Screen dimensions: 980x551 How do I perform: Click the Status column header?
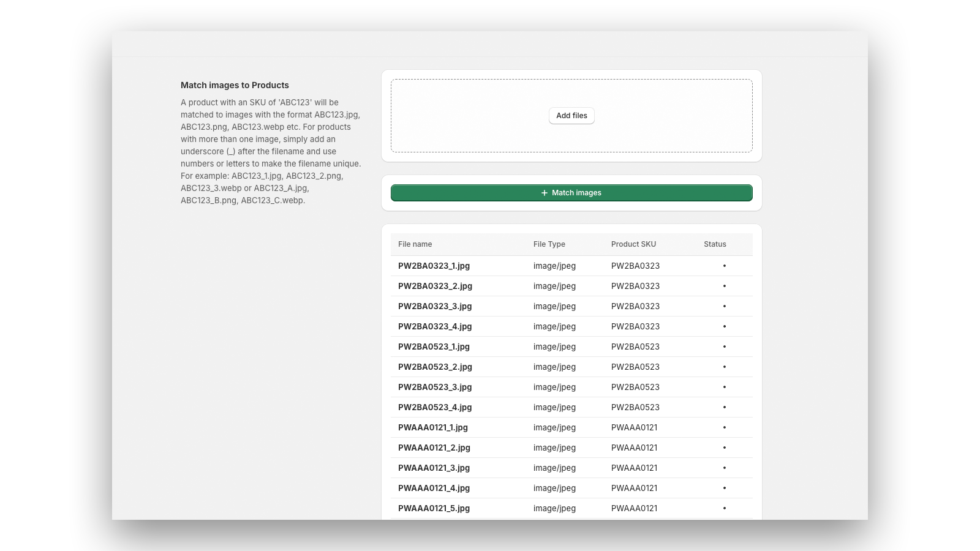[x=715, y=244]
